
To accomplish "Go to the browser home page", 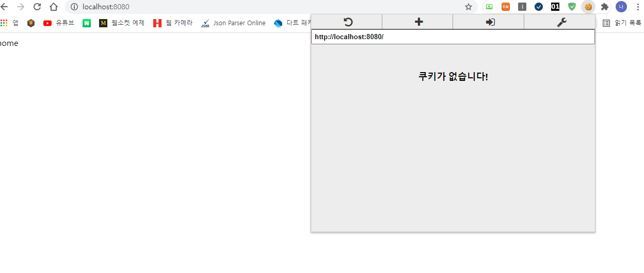I will (x=54, y=7).
